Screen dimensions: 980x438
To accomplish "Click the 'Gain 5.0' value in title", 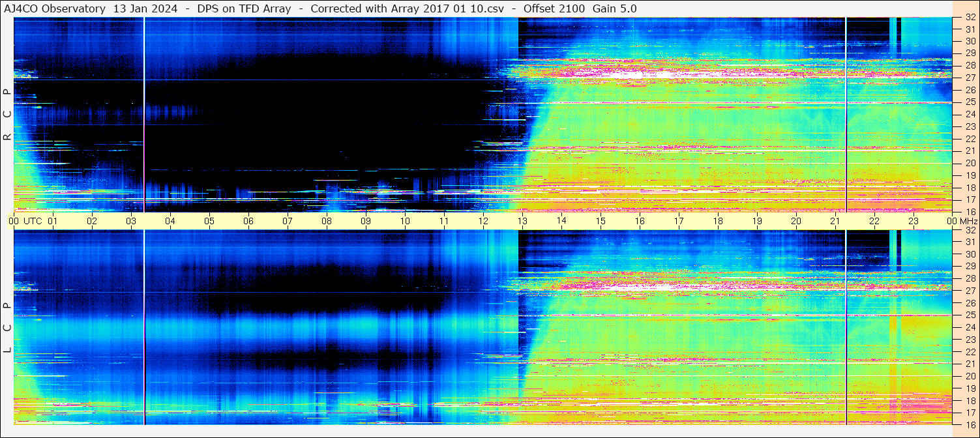I will [615, 8].
